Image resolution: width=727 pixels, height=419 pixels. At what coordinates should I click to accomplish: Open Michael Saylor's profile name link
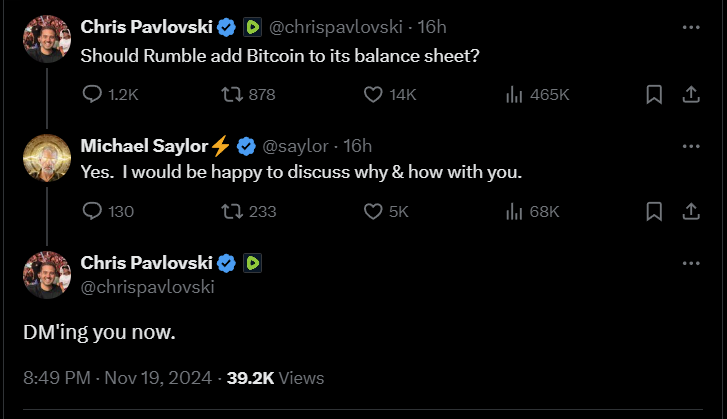coord(144,146)
